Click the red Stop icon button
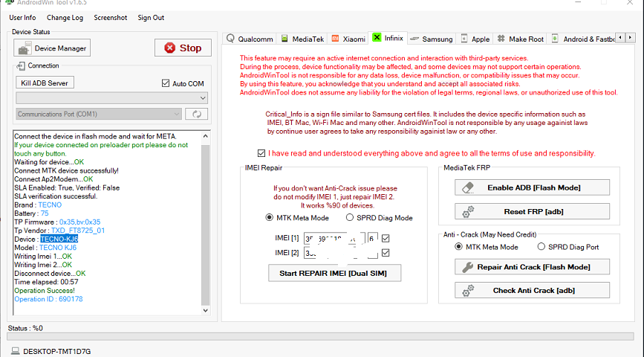Screen dimensions: 644x357 click(x=169, y=48)
